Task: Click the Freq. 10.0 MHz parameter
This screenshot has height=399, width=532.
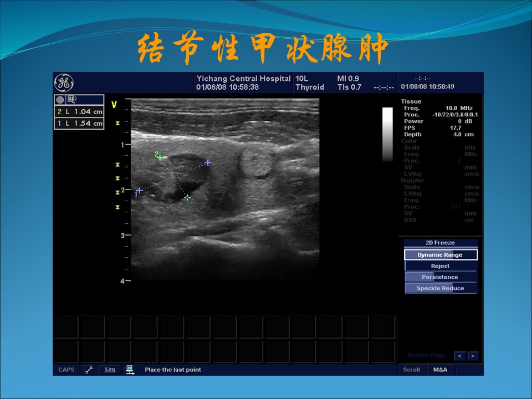Action: (438, 108)
